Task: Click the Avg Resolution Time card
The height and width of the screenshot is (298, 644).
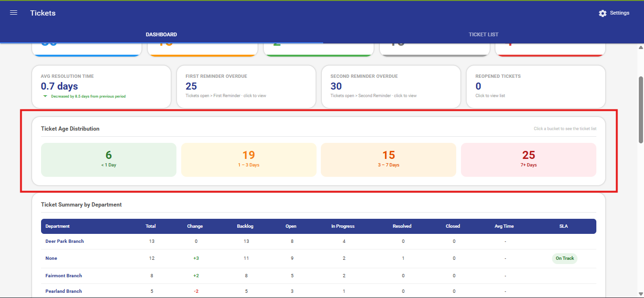Action: [x=101, y=87]
